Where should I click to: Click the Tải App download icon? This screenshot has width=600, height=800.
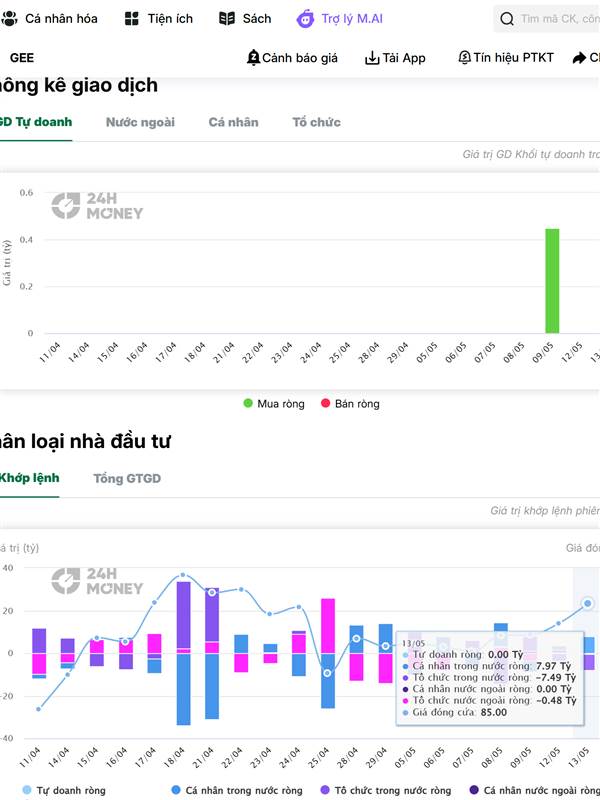pyautogui.click(x=372, y=58)
